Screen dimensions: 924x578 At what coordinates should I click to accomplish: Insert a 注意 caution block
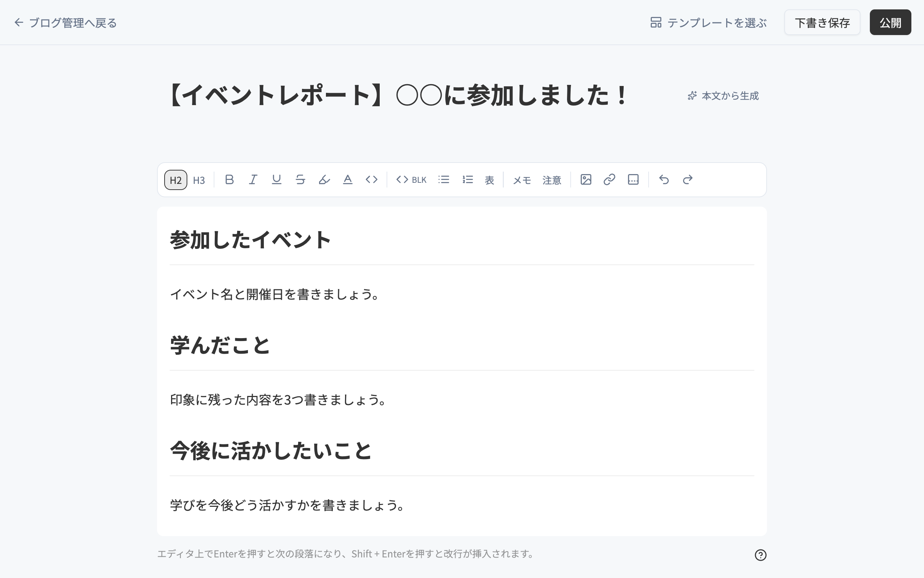click(552, 180)
